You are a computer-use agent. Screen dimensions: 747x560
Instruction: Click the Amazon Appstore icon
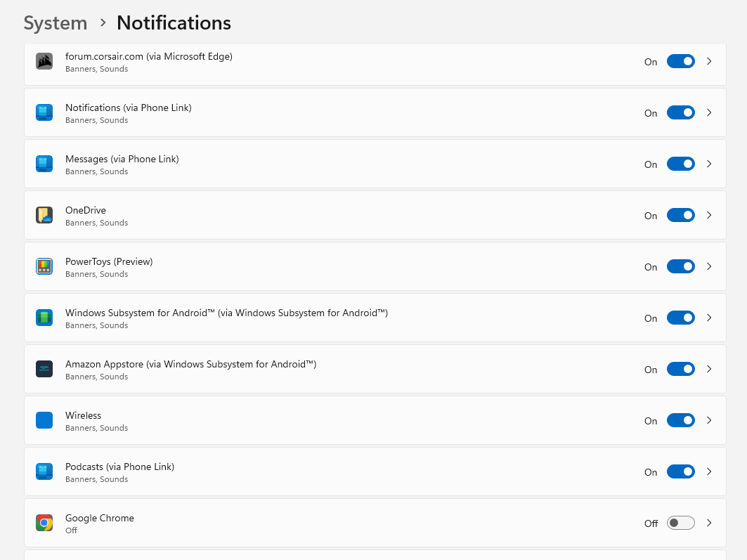(44, 369)
